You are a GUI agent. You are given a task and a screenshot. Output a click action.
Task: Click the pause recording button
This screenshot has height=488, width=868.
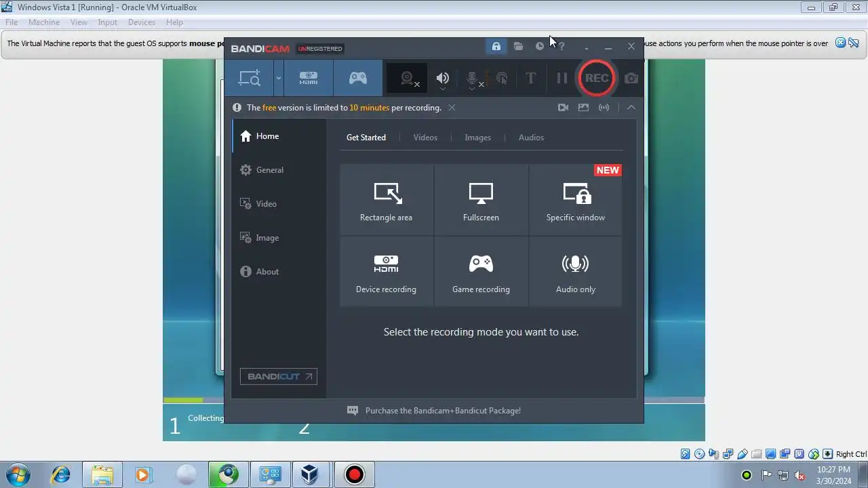[x=561, y=79]
